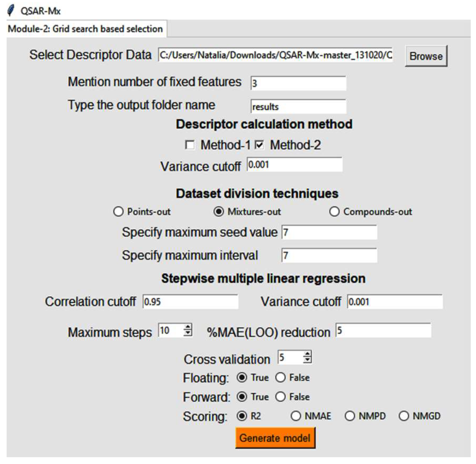Choose NMAE as the scoring metric
This screenshot has width=476, height=464.
pyautogui.click(x=296, y=416)
